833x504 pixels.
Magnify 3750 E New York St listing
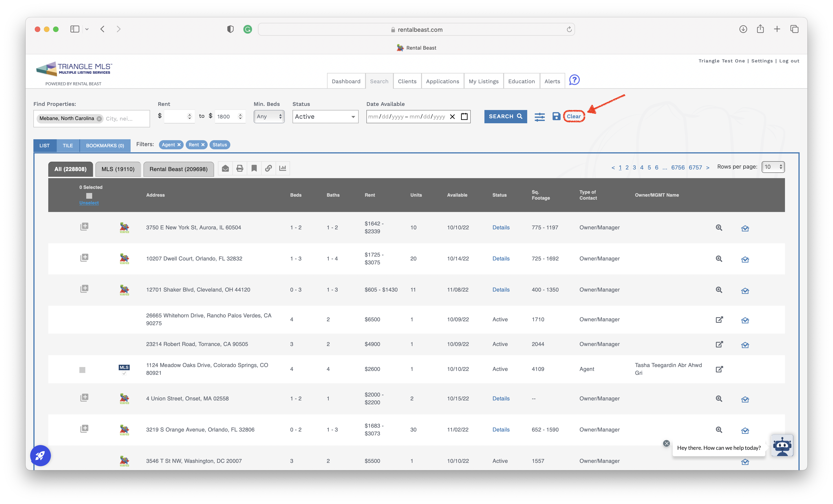(719, 228)
